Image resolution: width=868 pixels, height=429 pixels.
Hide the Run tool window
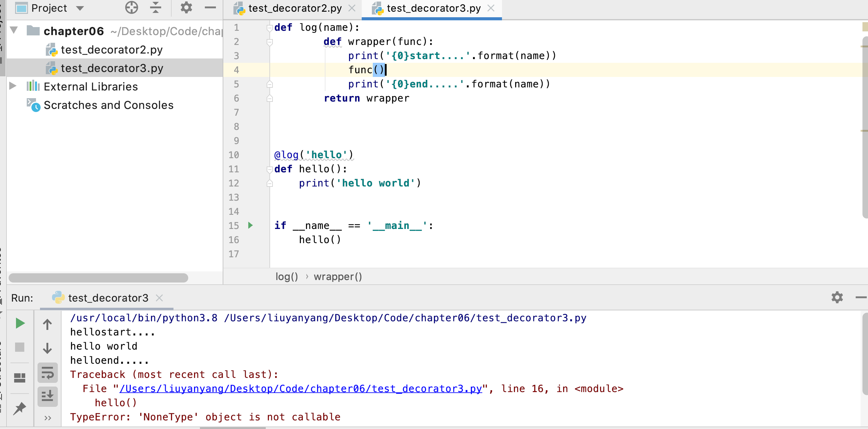(861, 297)
